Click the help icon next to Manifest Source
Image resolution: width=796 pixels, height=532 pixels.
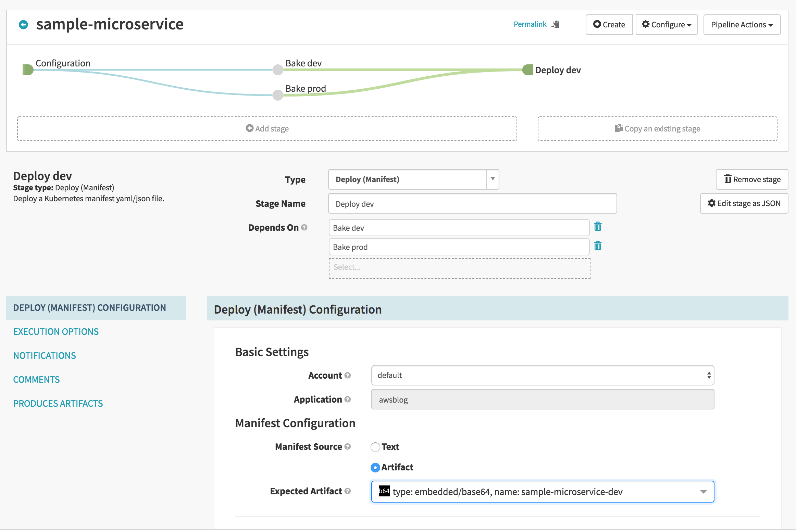click(348, 447)
